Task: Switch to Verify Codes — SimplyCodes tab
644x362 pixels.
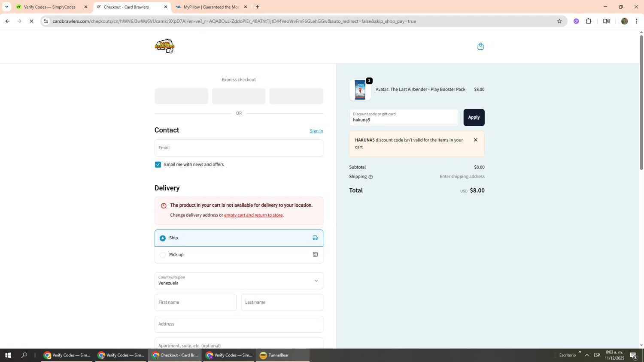Action: (49, 7)
